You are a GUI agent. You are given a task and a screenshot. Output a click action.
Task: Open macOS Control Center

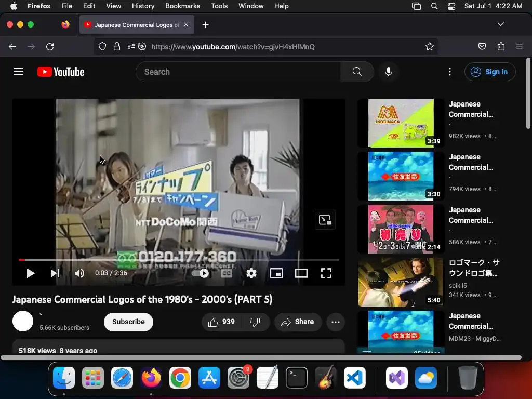click(451, 6)
